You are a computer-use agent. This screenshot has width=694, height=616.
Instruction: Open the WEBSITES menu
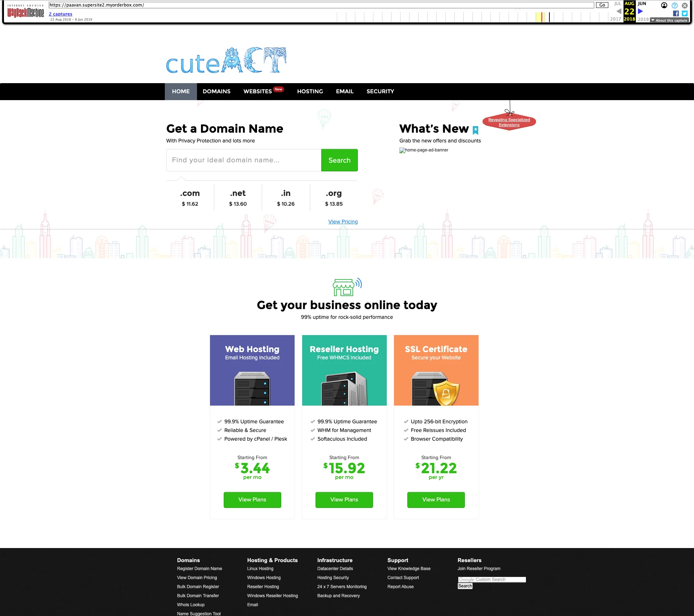(x=257, y=91)
